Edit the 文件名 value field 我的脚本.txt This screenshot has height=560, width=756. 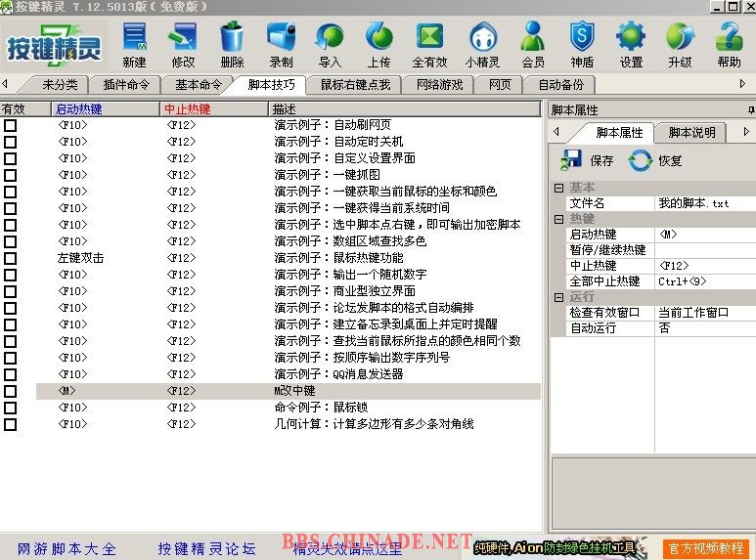(704, 203)
